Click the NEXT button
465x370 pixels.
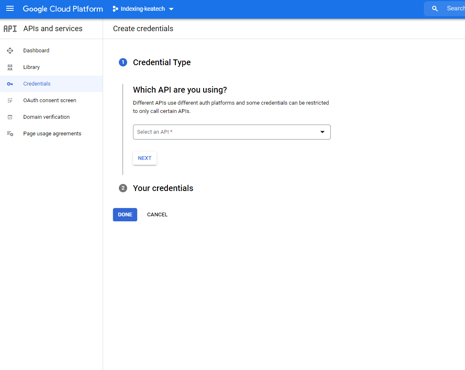[145, 158]
